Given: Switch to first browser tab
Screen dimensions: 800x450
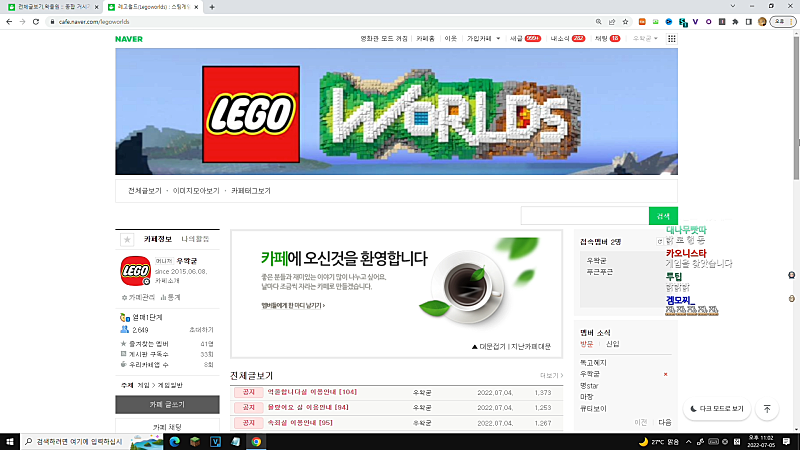Looking at the screenshot, I should 53,7.
